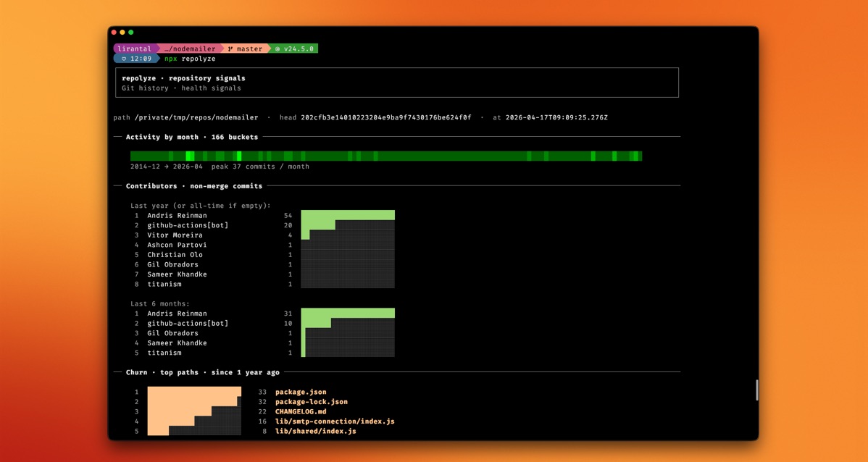Click the heart icon beside 12:09

click(124, 59)
